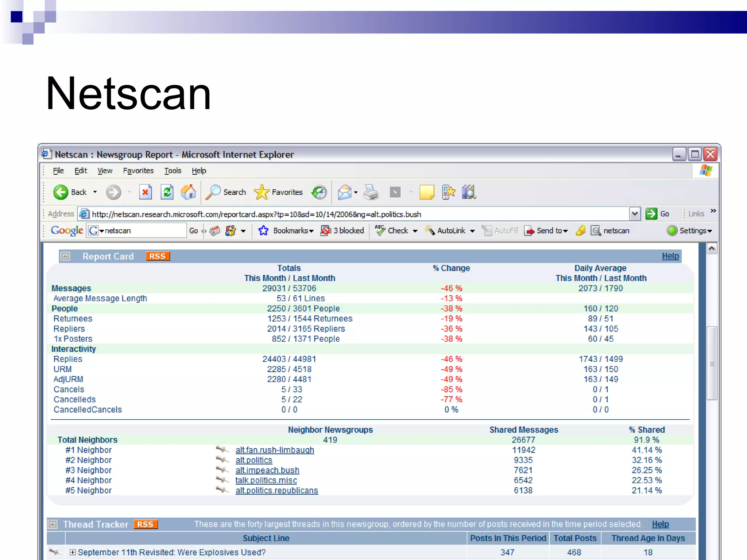Screen dimensions: 747x560
Task: Click the Check spelling button
Action: [391, 230]
